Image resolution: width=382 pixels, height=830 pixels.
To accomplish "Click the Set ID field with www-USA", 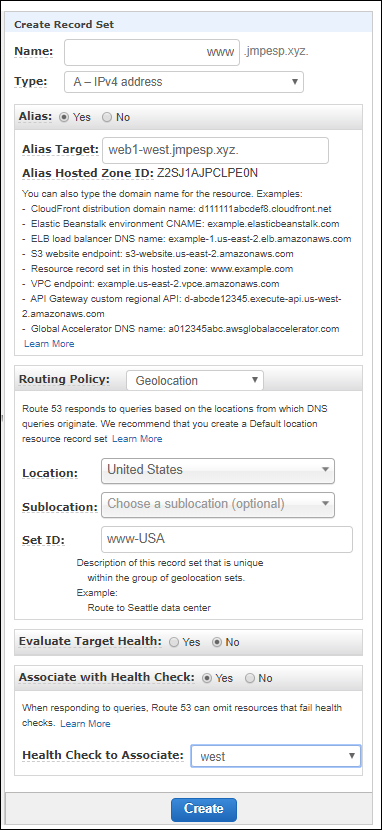I will click(226, 539).
